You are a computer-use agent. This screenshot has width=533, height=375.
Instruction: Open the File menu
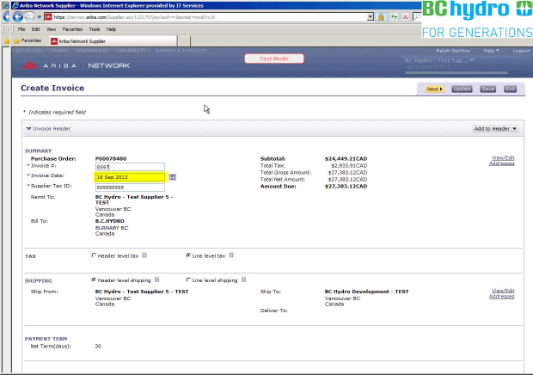pyautogui.click(x=21, y=29)
